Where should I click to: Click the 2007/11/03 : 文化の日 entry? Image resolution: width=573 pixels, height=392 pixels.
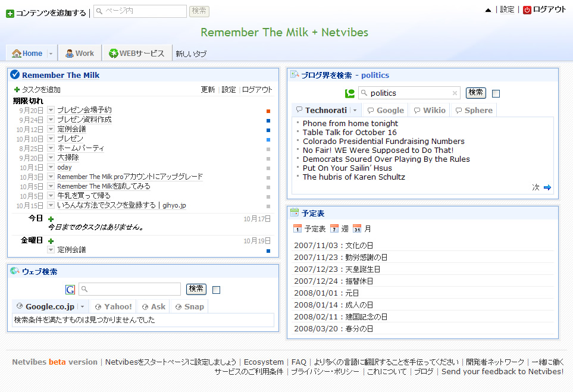click(x=334, y=246)
